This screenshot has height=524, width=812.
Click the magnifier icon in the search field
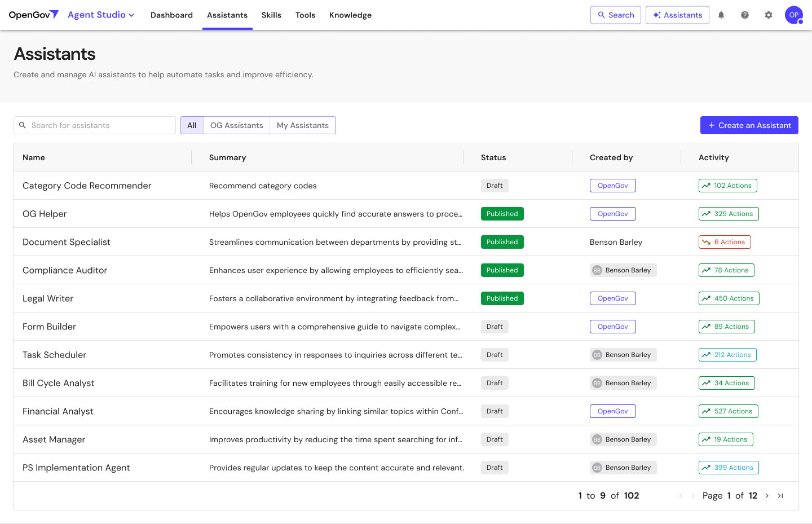pos(23,125)
